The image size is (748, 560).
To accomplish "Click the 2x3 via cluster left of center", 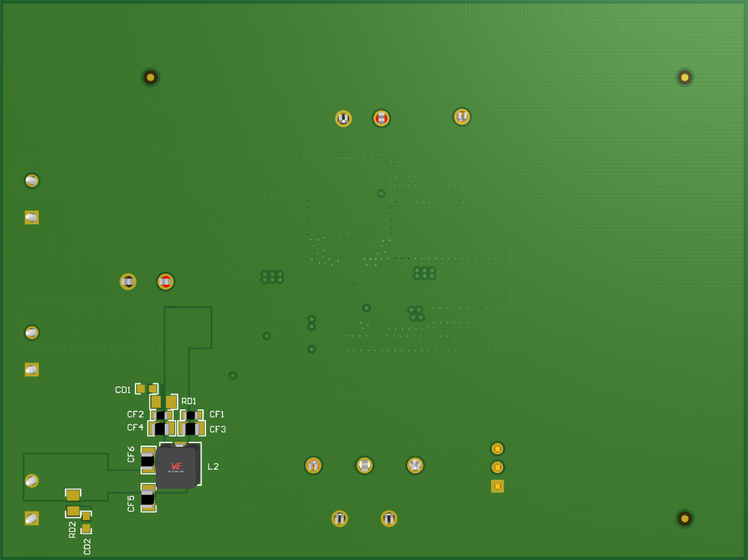I will click(272, 276).
